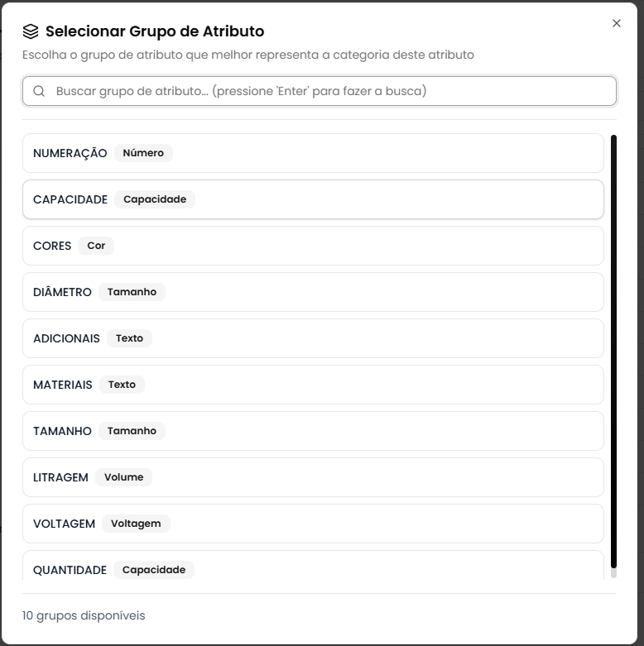Screen dimensions: 644x646
Task: Click the Cor badge next to CORES
Action: [96, 246]
